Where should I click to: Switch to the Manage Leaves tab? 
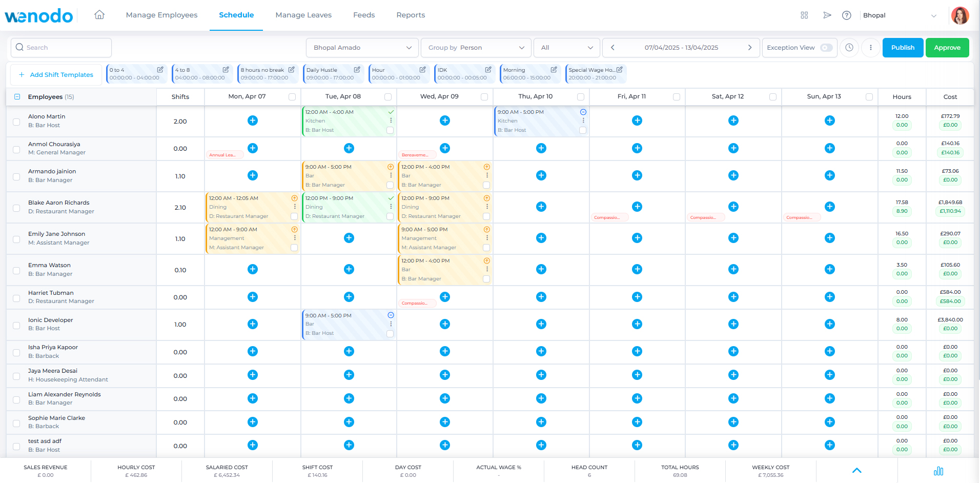(x=303, y=15)
